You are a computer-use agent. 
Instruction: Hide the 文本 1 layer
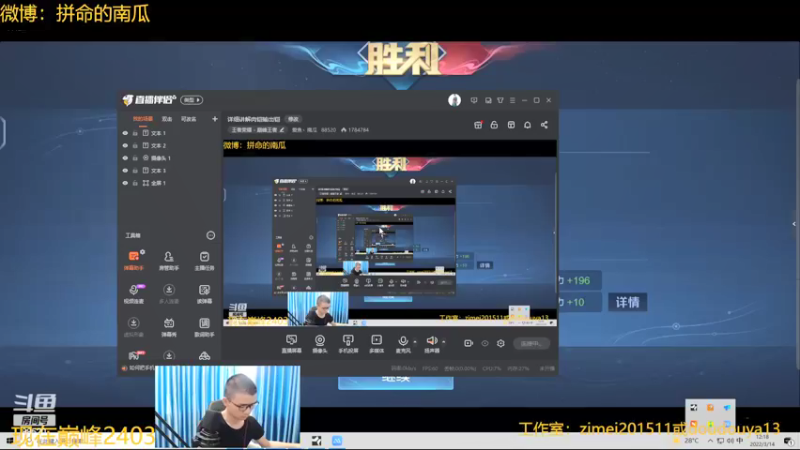125,133
